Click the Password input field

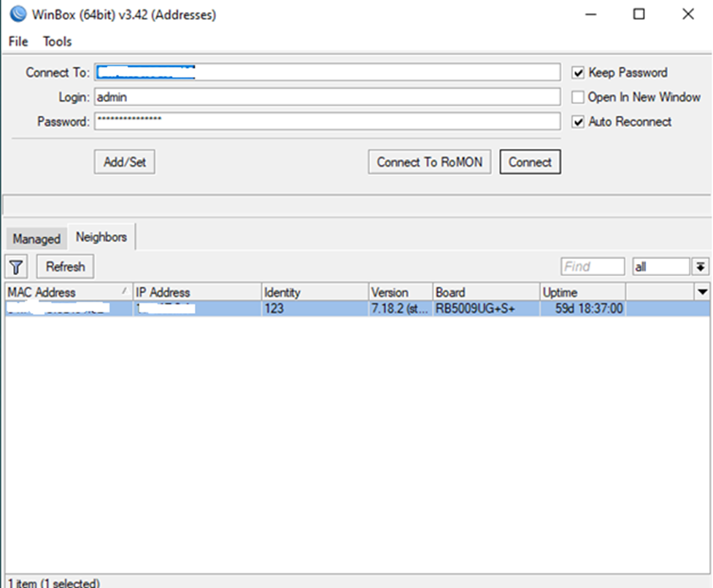coord(328,121)
